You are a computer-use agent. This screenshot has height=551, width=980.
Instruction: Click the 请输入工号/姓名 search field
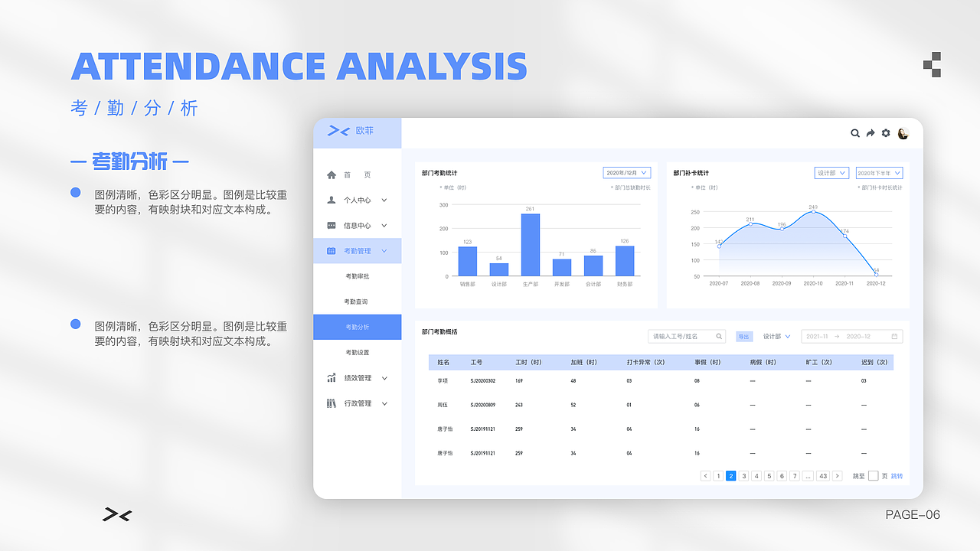(x=687, y=336)
